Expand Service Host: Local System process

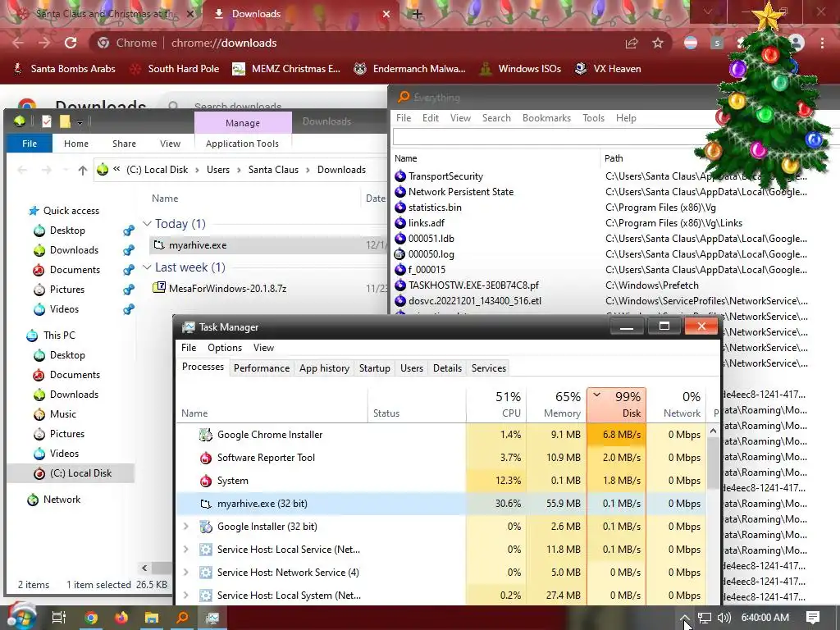(x=186, y=596)
